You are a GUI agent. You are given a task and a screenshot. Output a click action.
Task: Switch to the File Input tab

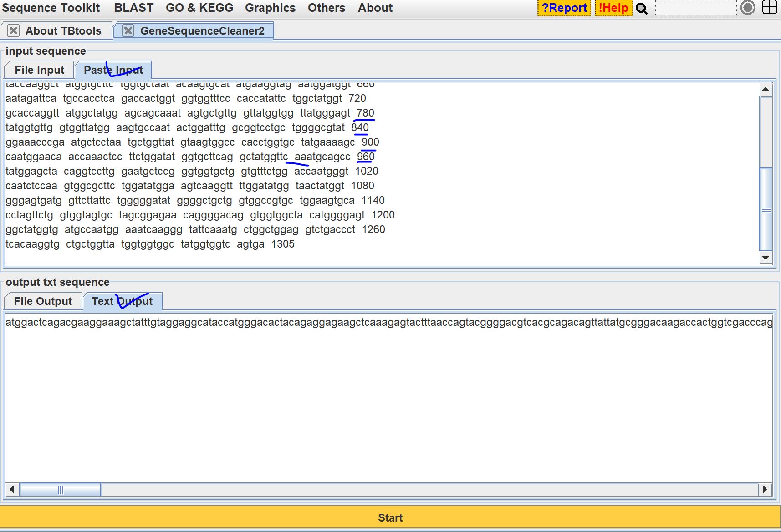[x=39, y=70]
